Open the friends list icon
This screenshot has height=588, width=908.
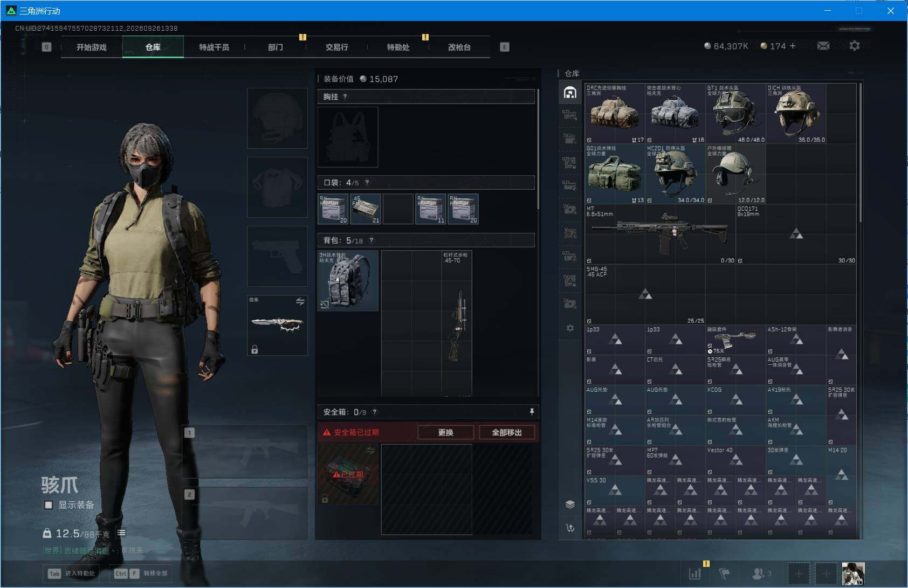[761, 573]
